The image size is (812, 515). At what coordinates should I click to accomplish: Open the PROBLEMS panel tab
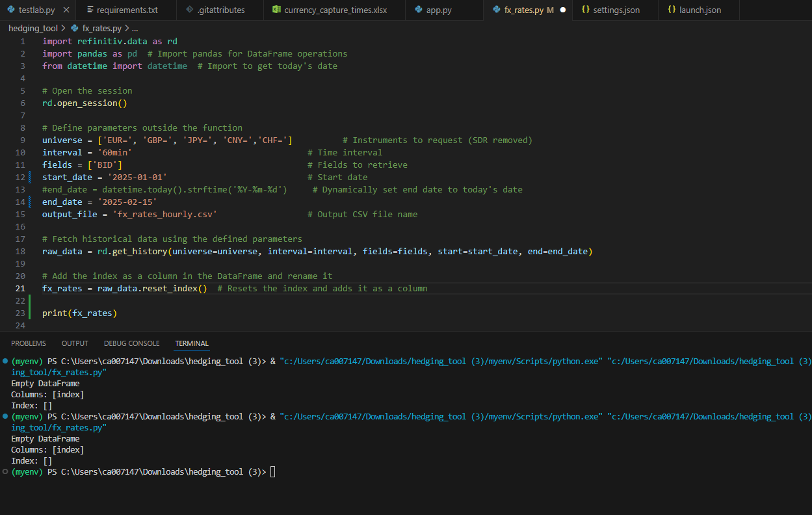pos(29,343)
